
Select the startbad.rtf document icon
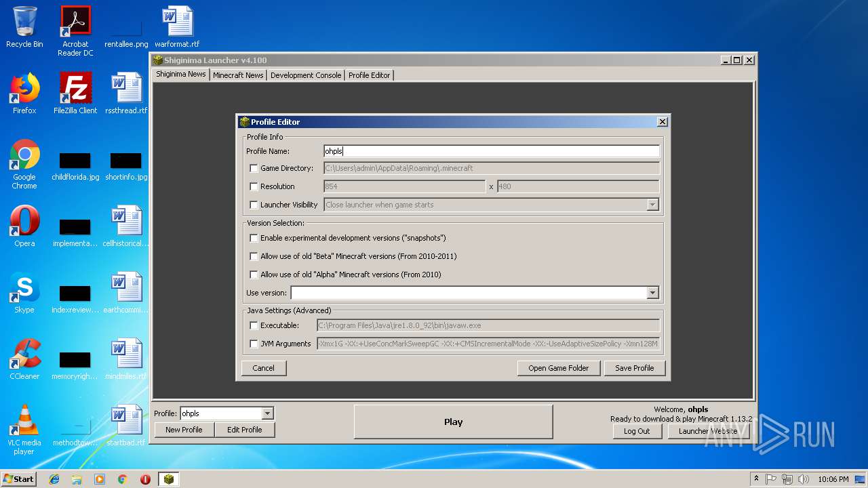126,426
